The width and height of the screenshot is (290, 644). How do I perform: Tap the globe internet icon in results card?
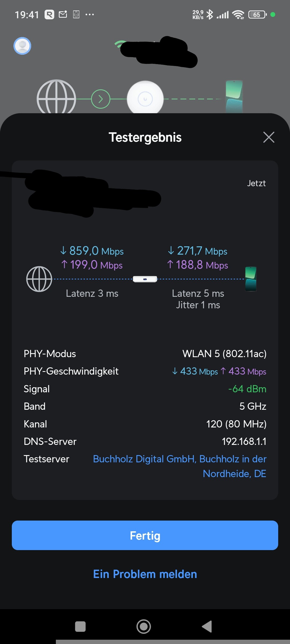click(x=39, y=279)
